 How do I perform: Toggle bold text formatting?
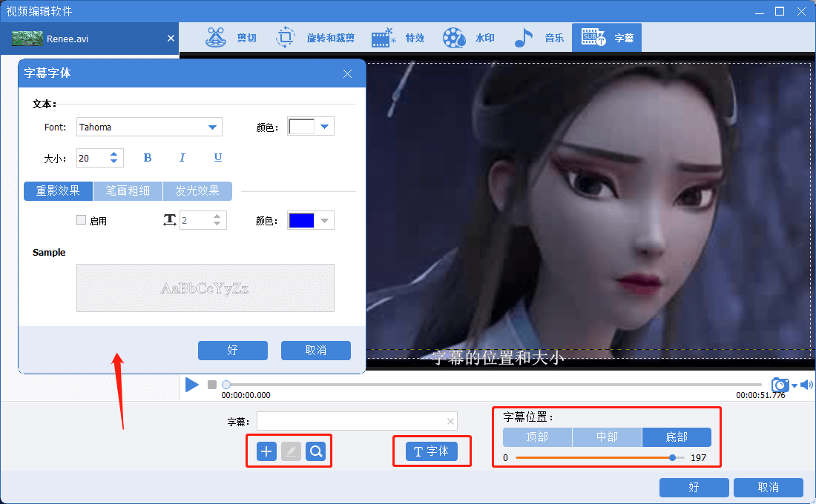(148, 158)
